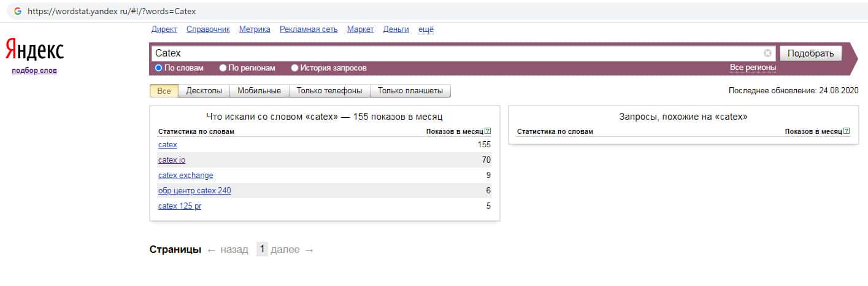
Task: Click the 6 value in the обр центр row
Action: (489, 191)
